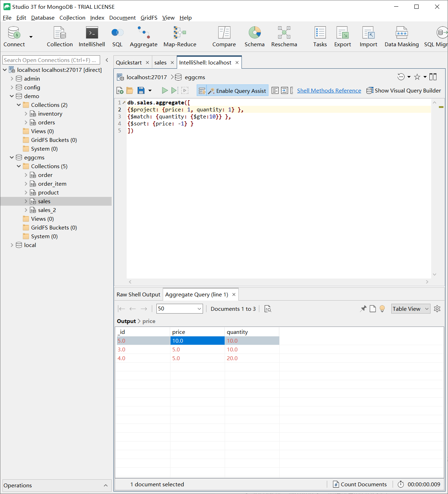This screenshot has height=494, width=448.
Task: Switch to the Quickstart tab
Action: (129, 63)
